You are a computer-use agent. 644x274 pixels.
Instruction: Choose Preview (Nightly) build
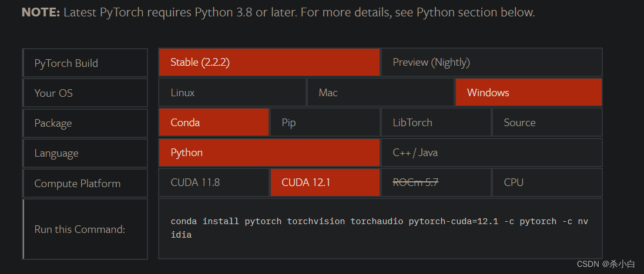(x=492, y=62)
